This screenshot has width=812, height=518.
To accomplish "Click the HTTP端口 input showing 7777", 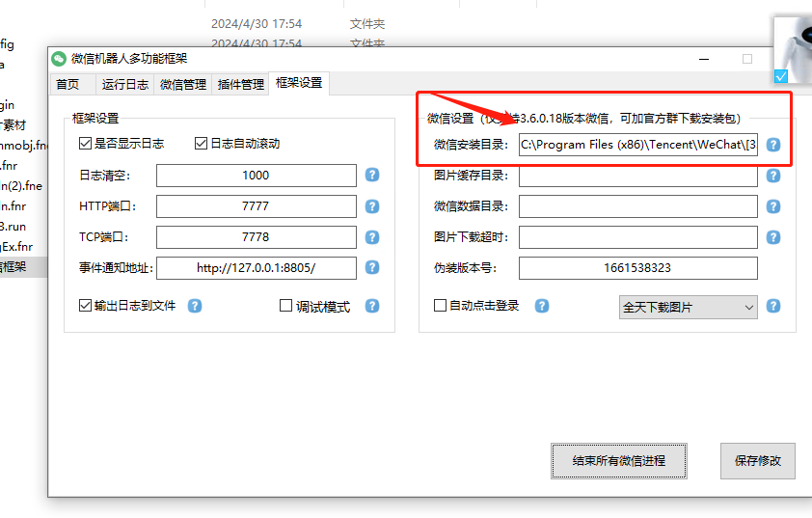I will pos(257,206).
